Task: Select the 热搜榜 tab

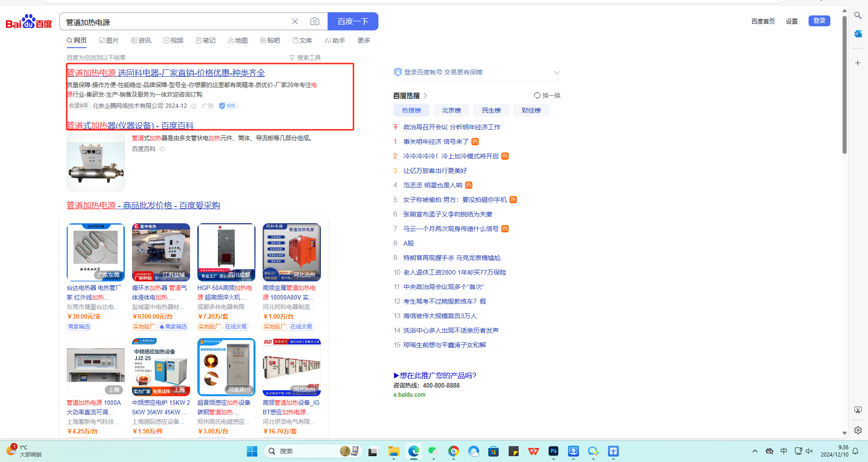Action: (412, 110)
